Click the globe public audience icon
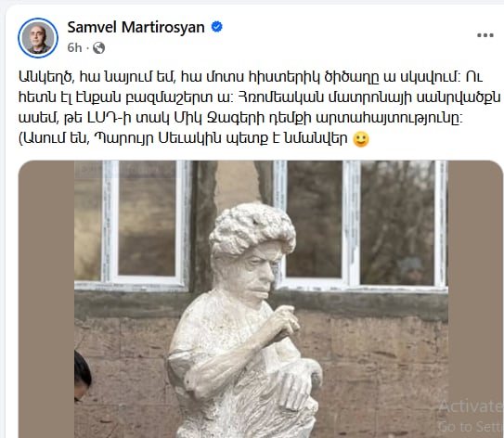504x438 pixels. point(98,48)
